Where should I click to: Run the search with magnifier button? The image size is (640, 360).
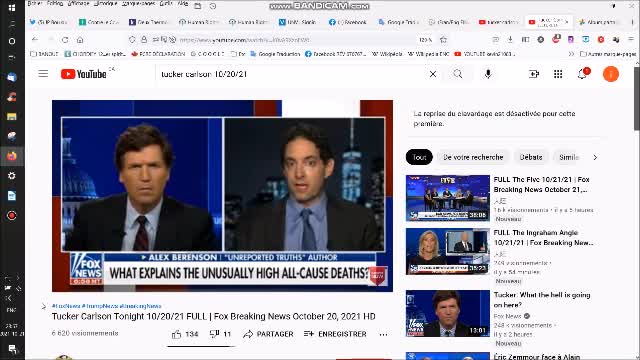458,74
